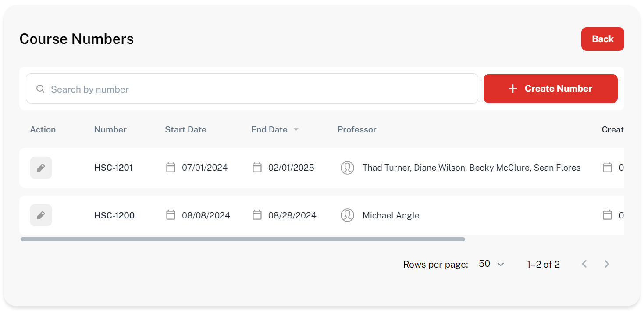The image size is (644, 311).
Task: Click the magnifier icon in search box
Action: 40,89
